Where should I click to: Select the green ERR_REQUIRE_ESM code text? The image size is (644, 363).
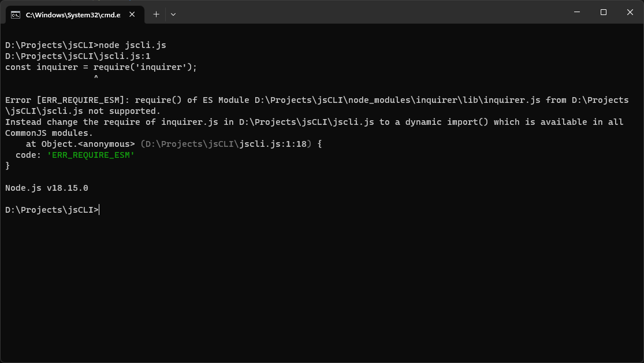(90, 155)
